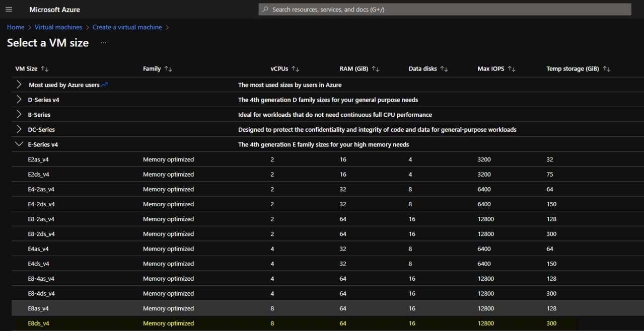Click the DC-Series group description text
Screen dimensions: 644x331
377,129
